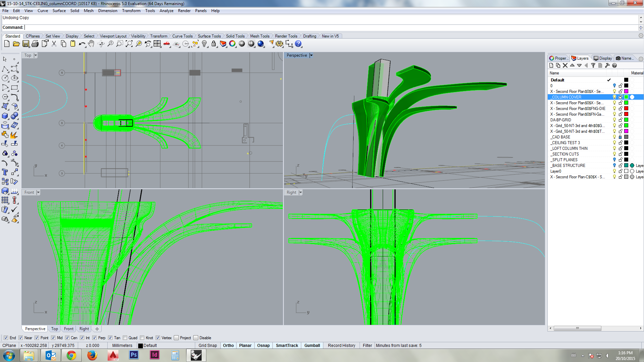Toggle visibility bulb of _CAD BASE layer

click(x=614, y=137)
